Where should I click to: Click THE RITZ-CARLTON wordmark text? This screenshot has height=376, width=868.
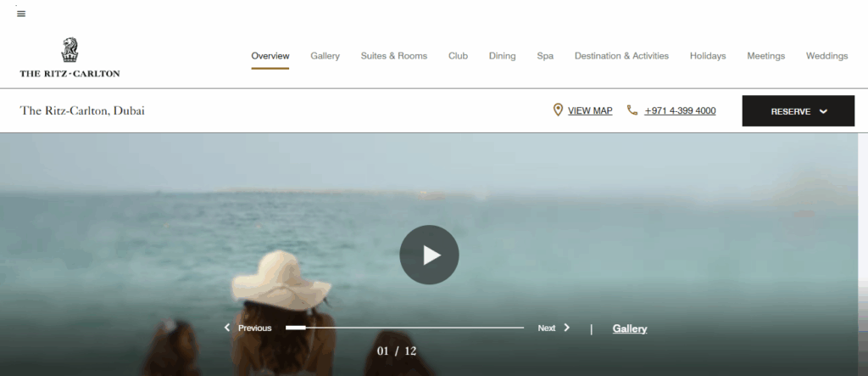tap(70, 73)
